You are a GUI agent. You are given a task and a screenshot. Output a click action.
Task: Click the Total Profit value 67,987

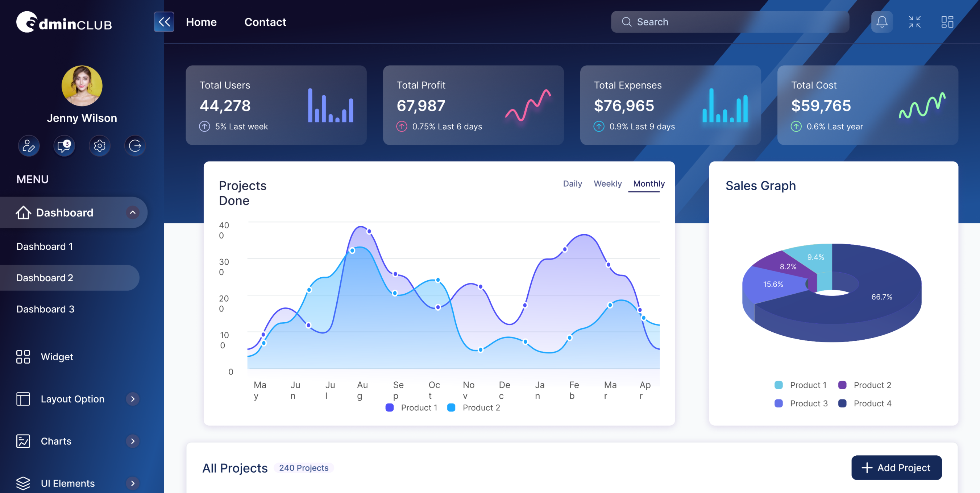point(421,105)
